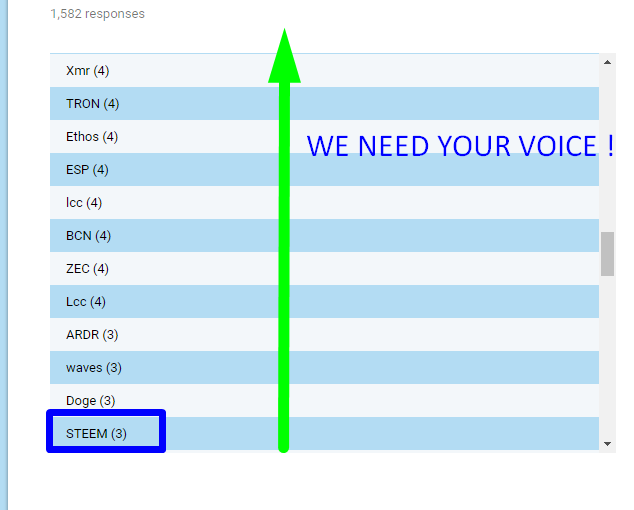
Task: Click the "1,582 responses" count text
Action: [x=97, y=14]
